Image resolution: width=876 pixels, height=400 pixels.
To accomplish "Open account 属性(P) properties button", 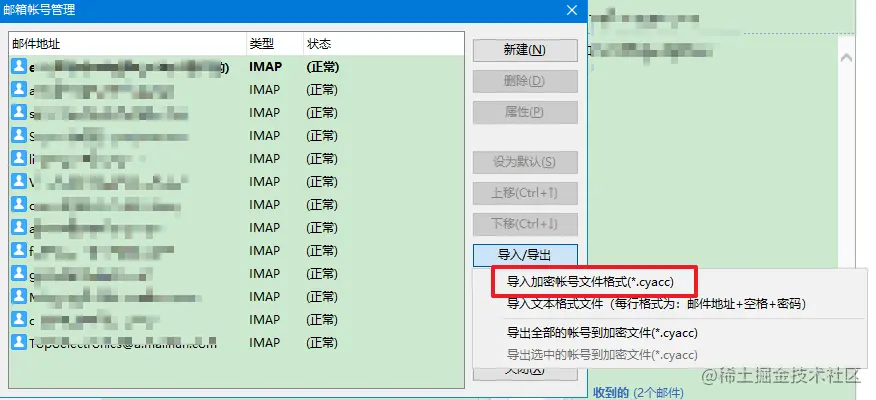I will [x=525, y=112].
